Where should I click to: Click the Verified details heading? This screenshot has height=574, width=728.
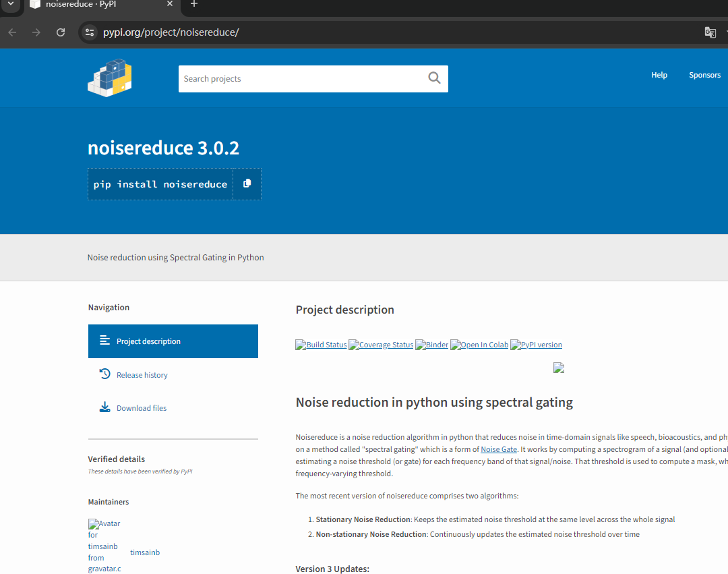pos(117,459)
